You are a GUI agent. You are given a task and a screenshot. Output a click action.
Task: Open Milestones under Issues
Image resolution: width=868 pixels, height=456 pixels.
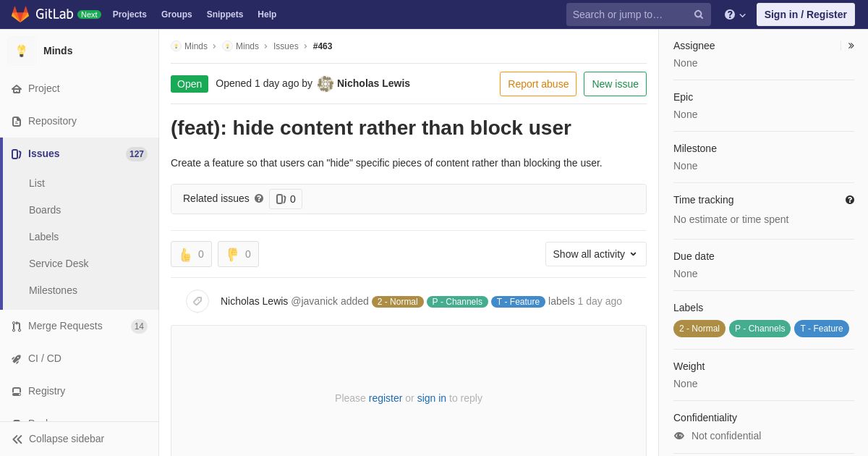tap(53, 290)
